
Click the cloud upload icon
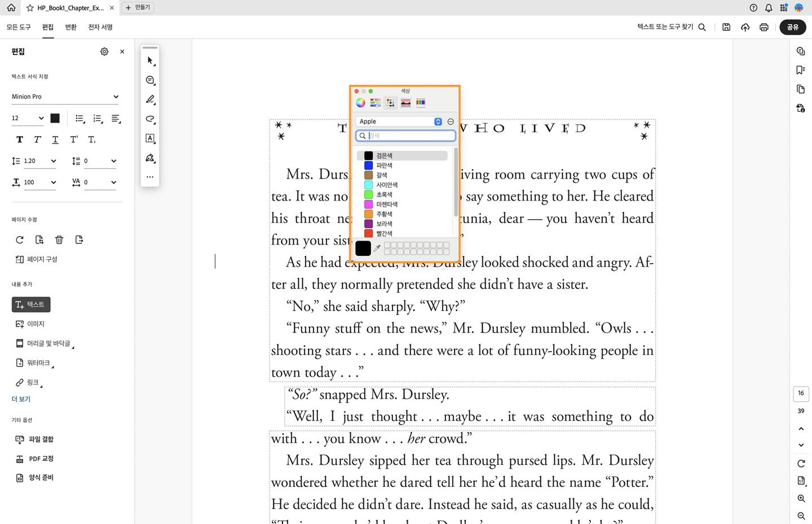coord(745,27)
